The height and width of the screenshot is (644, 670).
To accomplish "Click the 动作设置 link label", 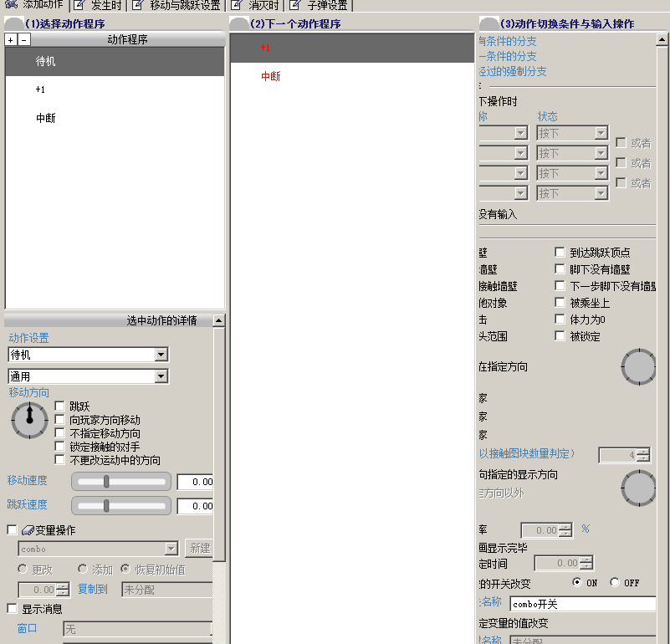I will 28,338.
